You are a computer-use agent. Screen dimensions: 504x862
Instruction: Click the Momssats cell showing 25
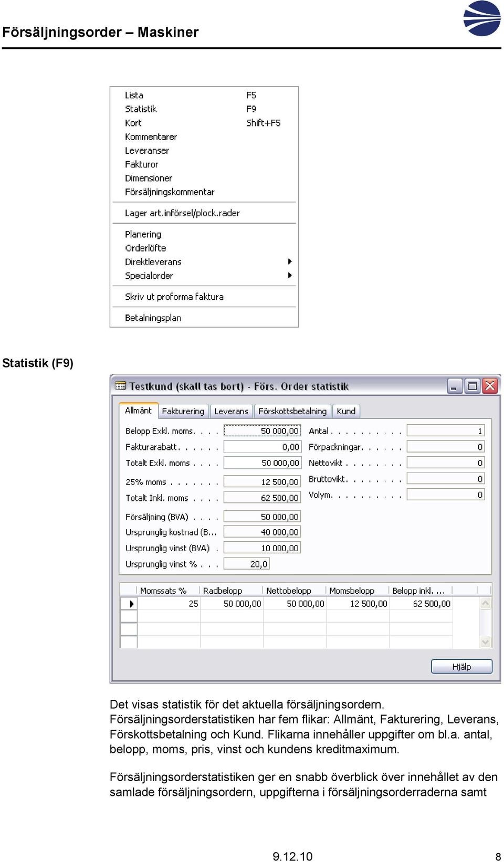[169, 604]
